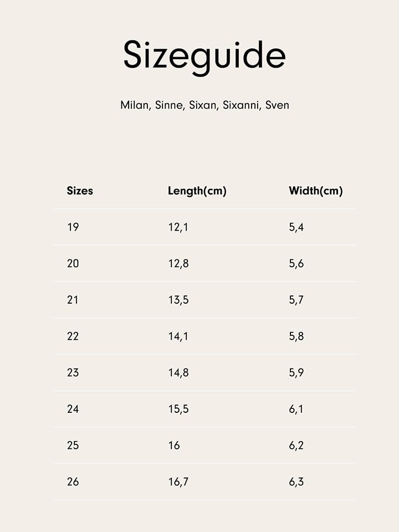
Task: Choose size 23 in the table
Action: click(x=73, y=372)
